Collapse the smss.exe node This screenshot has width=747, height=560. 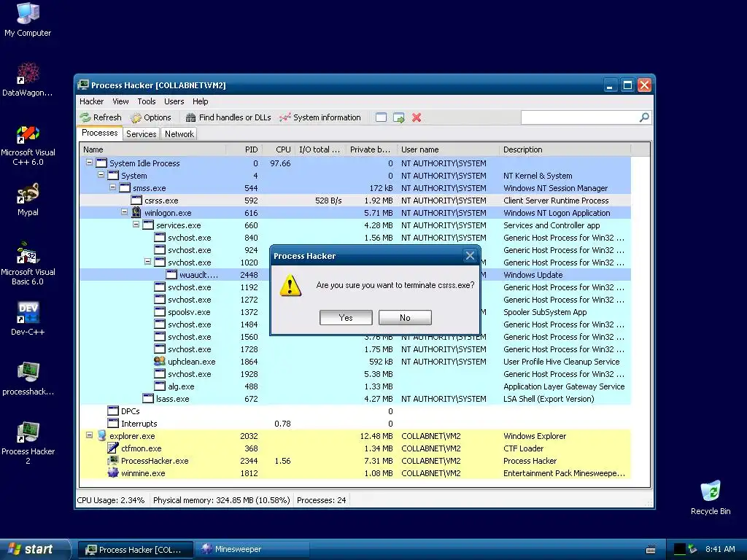pos(113,187)
